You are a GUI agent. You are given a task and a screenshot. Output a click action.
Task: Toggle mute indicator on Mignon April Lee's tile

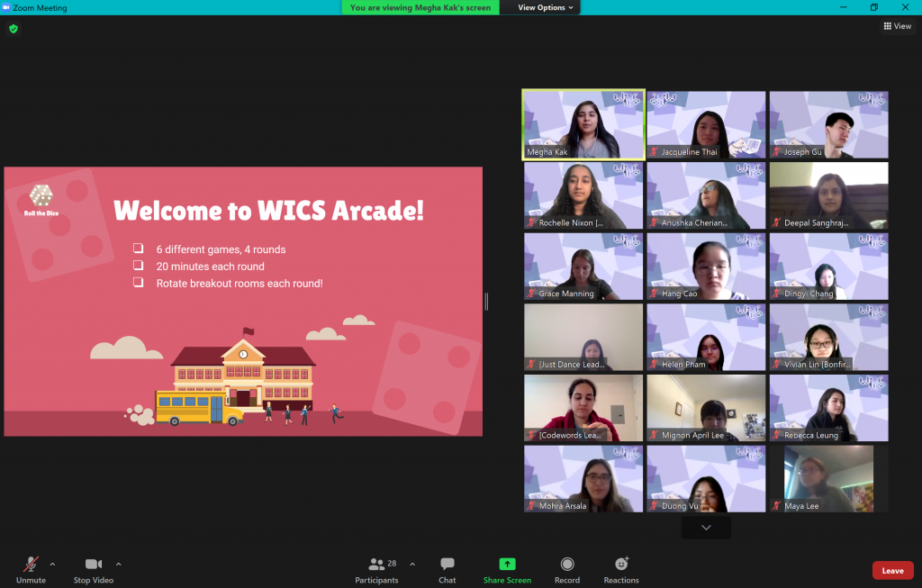pos(654,435)
